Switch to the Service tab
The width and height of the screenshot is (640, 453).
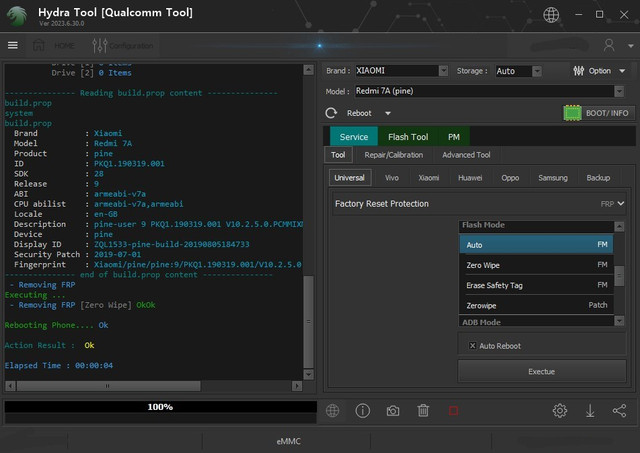[353, 137]
